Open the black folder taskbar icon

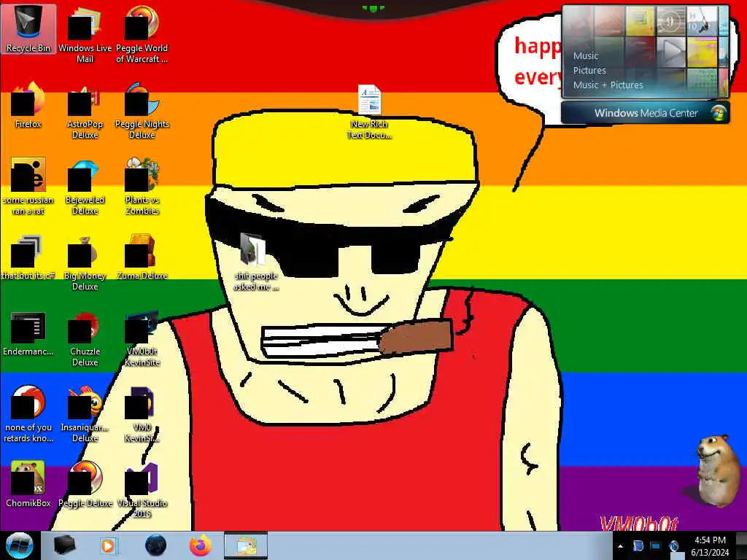click(x=64, y=545)
